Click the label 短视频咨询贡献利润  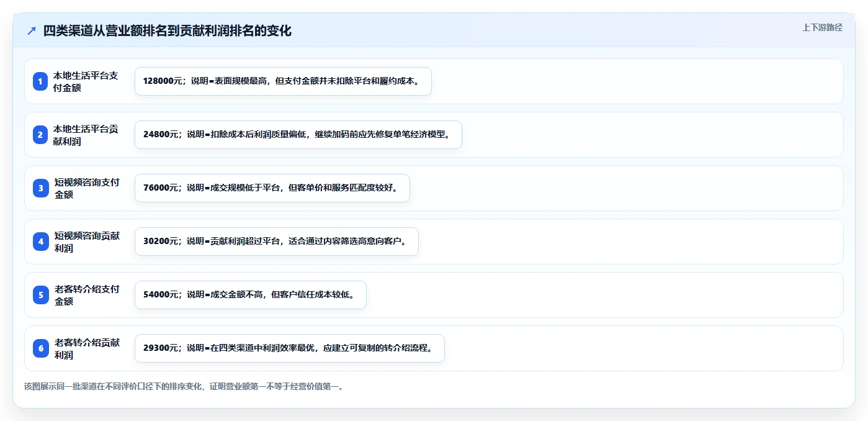click(87, 242)
